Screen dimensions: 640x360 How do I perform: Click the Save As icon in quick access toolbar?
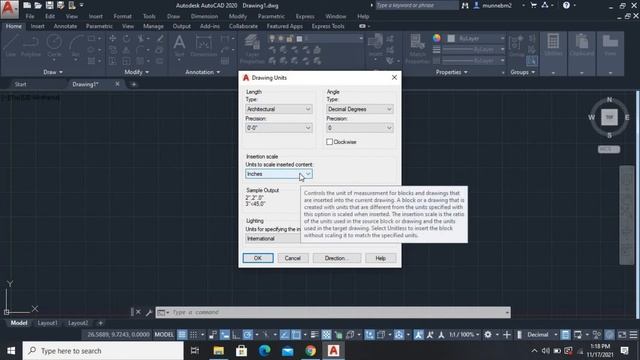pos(60,5)
